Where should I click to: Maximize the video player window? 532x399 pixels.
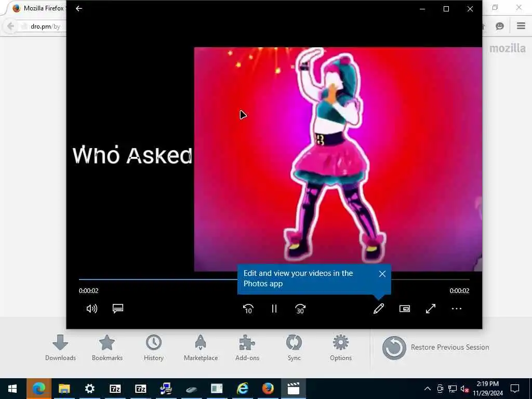pos(446,9)
